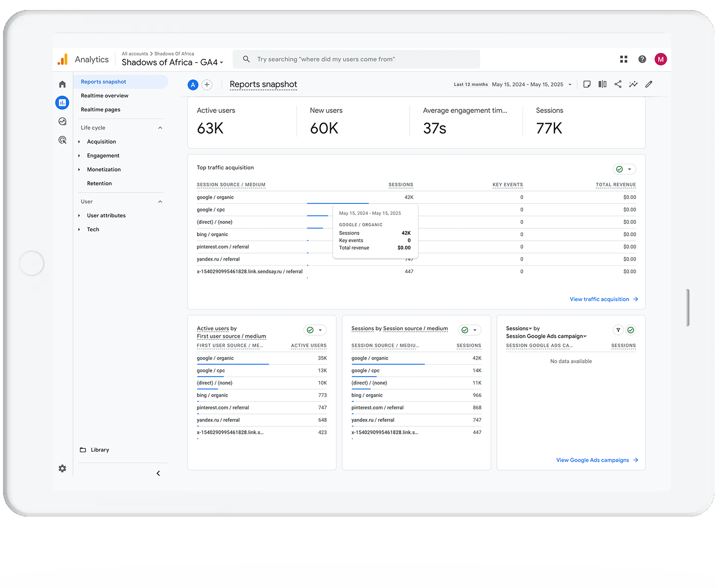This screenshot has width=723, height=588.
Task: Click data quality checkmark on Top traffic acquisition
Action: coord(620,169)
